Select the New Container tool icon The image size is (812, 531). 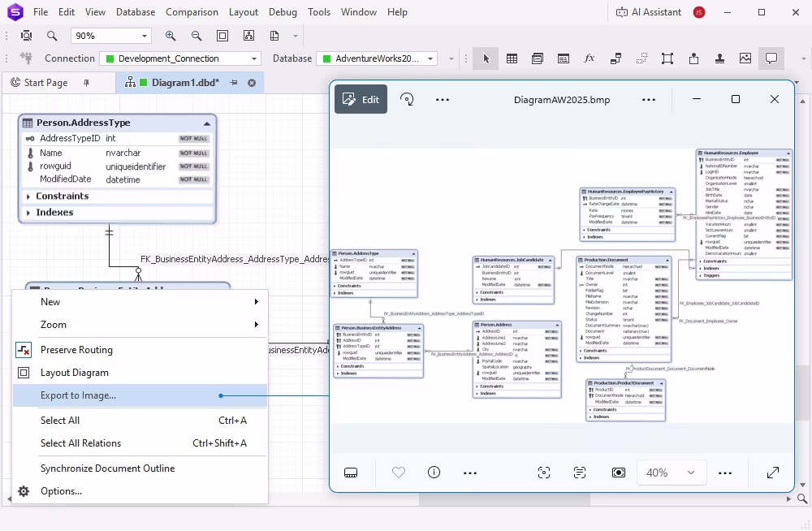tap(667, 58)
